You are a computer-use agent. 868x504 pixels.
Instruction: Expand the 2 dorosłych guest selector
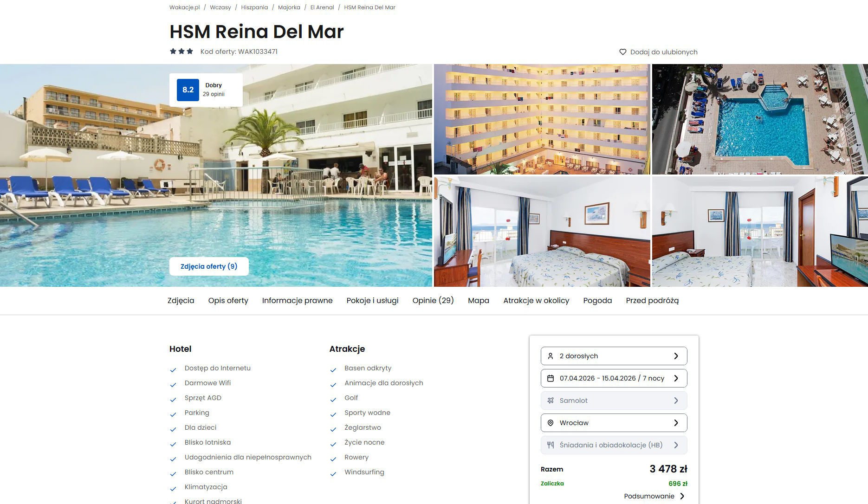[x=614, y=356]
